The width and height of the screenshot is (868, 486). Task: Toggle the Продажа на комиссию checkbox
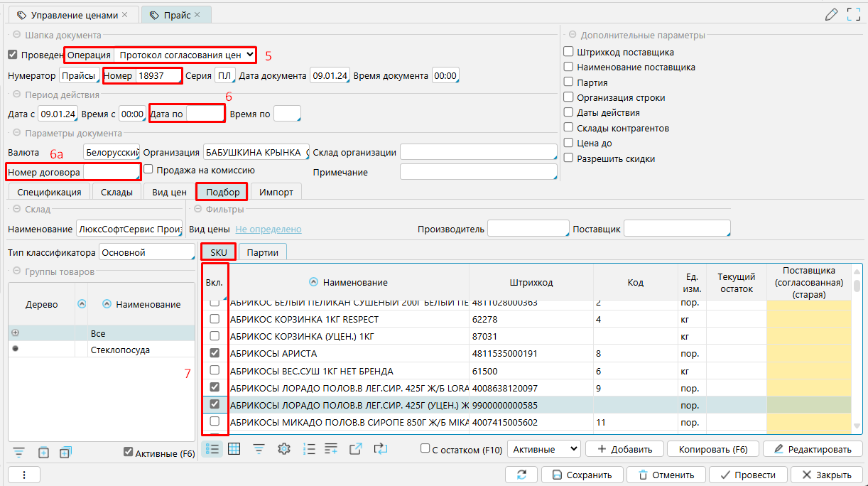[x=148, y=170]
